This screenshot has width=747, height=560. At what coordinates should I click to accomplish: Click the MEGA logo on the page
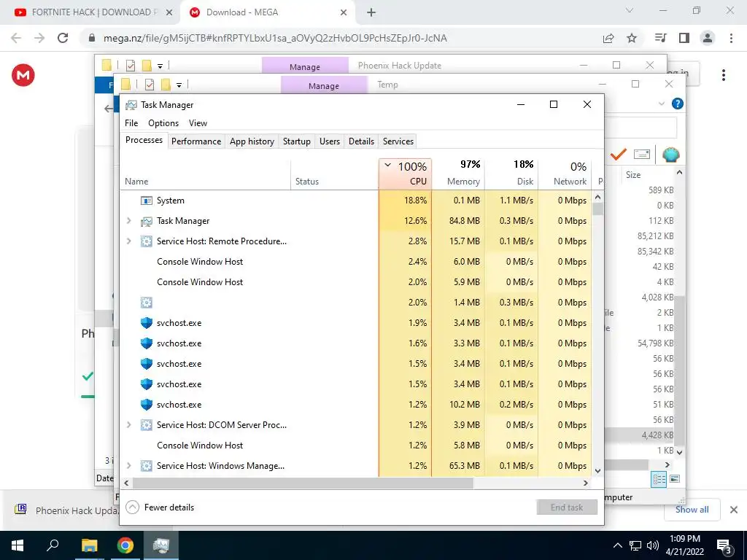click(x=23, y=75)
